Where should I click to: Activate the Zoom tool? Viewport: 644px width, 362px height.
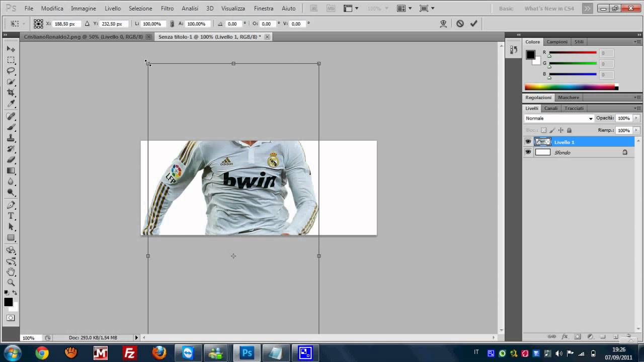click(x=11, y=283)
